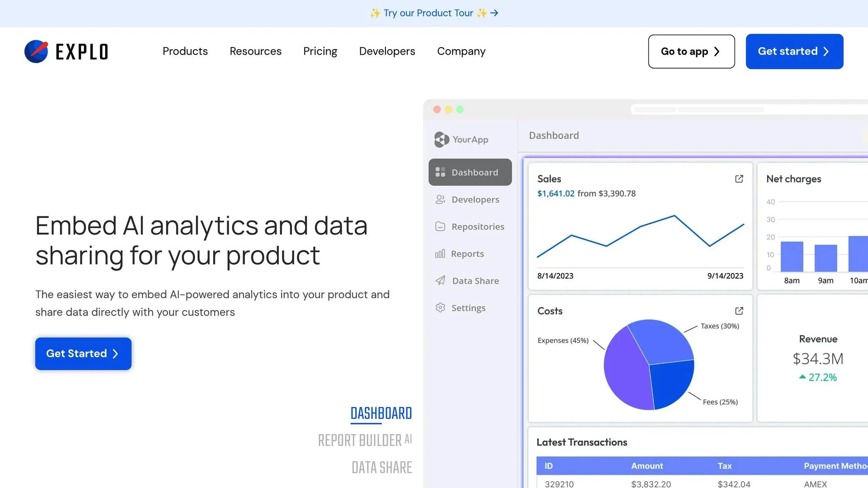Click the Sales line chart
The image size is (868, 488).
click(640, 236)
